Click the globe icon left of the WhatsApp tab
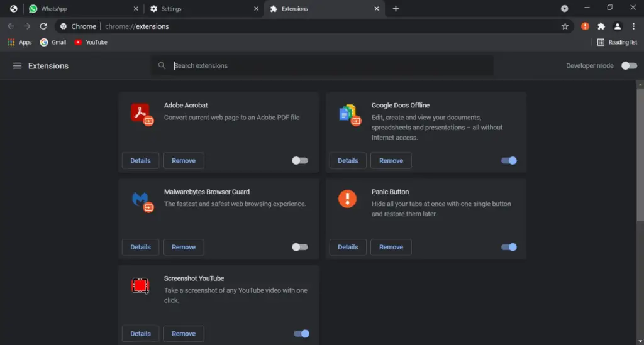The width and height of the screenshot is (644, 345). 14,9
